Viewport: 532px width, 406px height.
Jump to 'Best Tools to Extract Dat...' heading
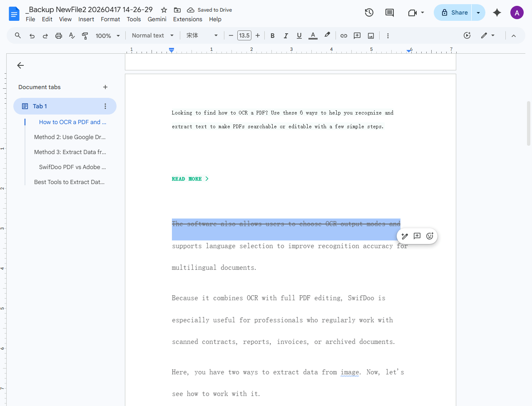point(69,182)
